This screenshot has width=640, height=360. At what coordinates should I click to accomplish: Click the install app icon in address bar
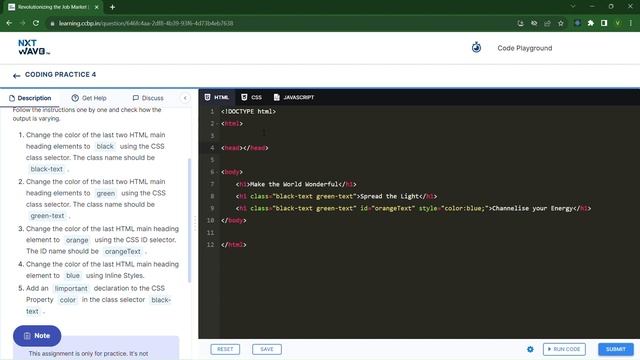click(520, 23)
